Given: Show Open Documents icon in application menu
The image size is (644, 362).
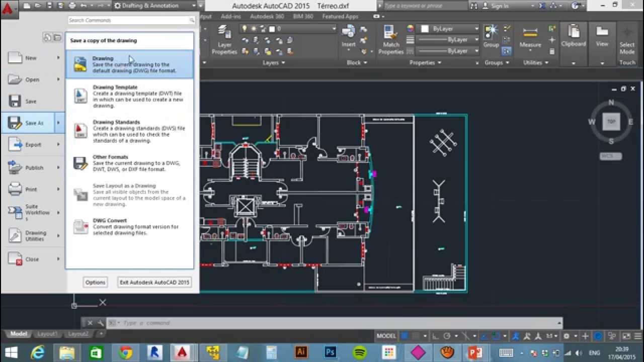Looking at the screenshot, I should coord(57,37).
